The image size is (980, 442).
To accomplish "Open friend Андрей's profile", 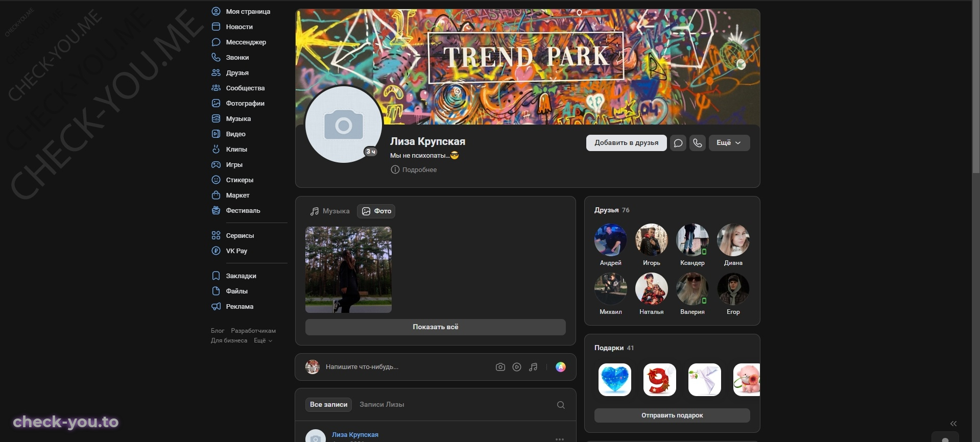I will pyautogui.click(x=611, y=240).
